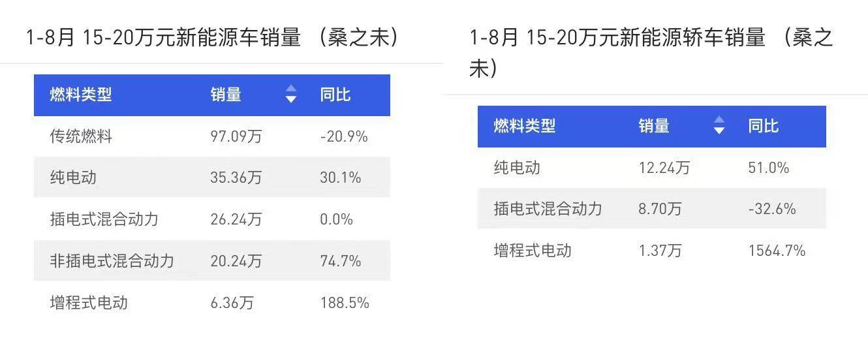Image resolution: width=868 pixels, height=342 pixels.
Task: Click the 新能源车销量 chart title
Action: tap(211, 38)
